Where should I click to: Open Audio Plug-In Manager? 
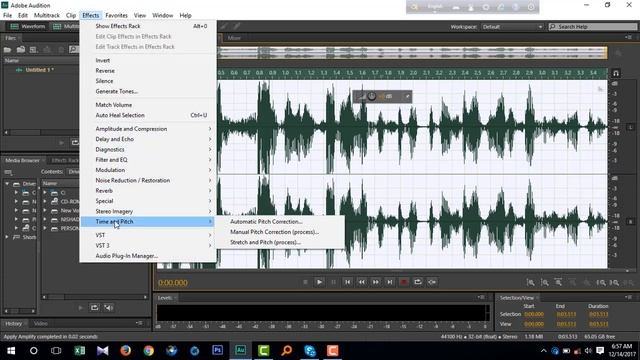[148, 256]
